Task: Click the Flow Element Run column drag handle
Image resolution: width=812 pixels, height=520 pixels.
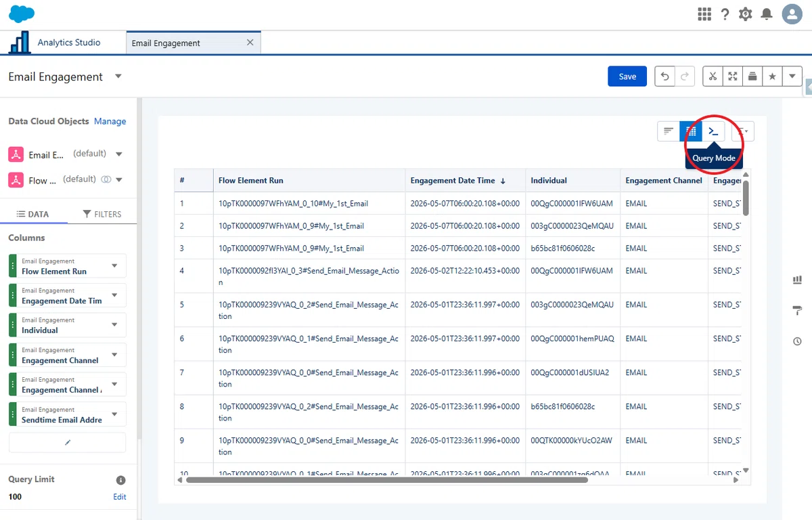Action: pyautogui.click(x=13, y=265)
